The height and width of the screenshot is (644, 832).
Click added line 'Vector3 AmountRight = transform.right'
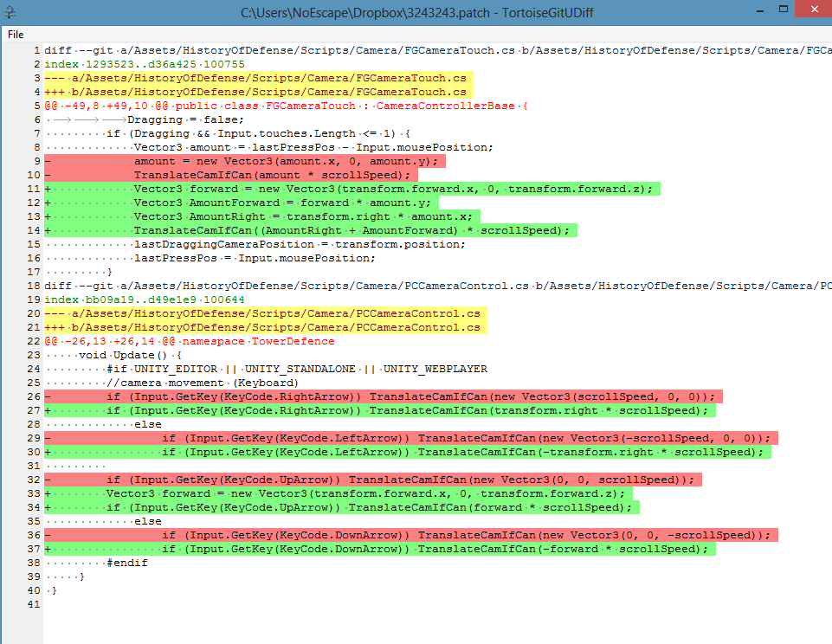click(262, 216)
